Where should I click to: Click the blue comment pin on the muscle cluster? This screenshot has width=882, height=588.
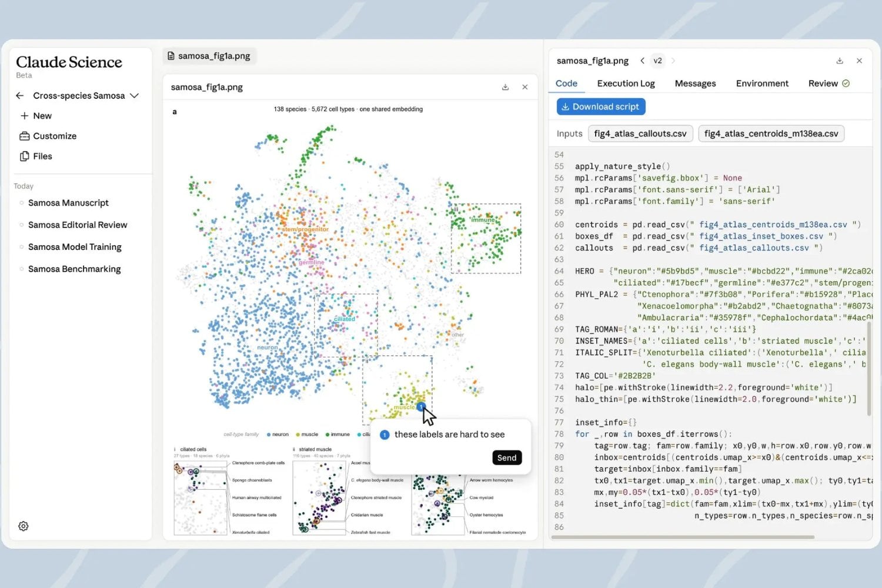coord(421,406)
